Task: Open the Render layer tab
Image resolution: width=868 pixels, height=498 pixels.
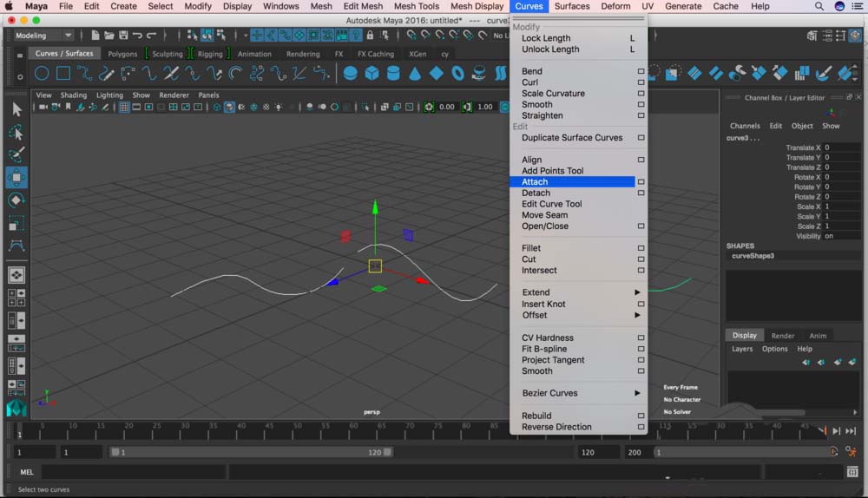Action: 782,336
